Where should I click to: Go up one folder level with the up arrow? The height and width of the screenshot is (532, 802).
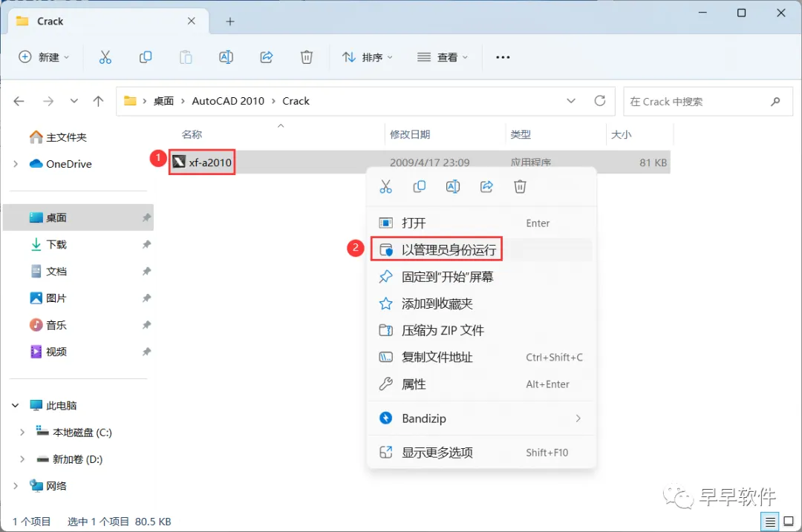98,101
